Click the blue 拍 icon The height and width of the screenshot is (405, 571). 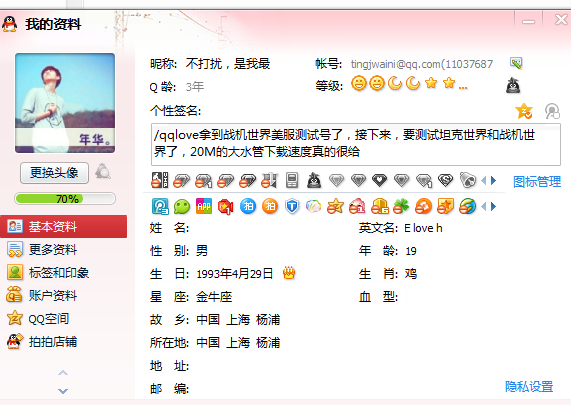(x=248, y=207)
